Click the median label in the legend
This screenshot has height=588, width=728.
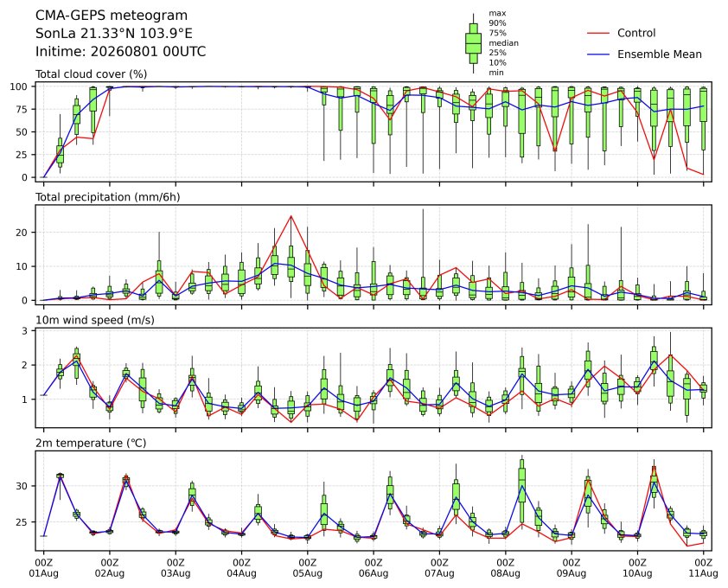[503, 42]
